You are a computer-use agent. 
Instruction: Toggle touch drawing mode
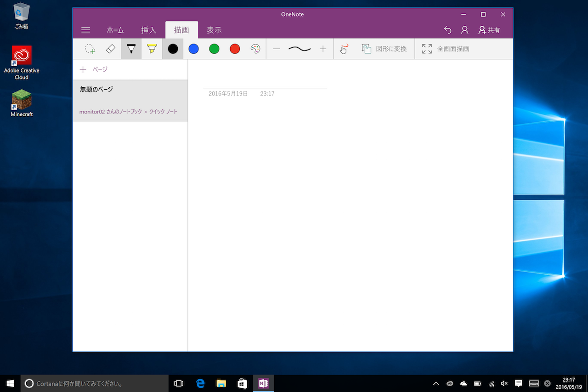[x=344, y=49]
